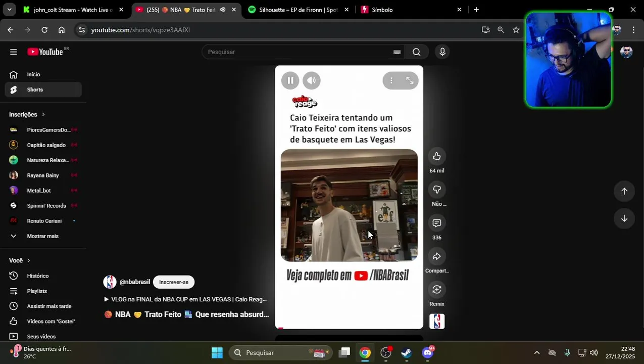
Task: Open Steam from the taskbar
Action: [x=406, y=353]
